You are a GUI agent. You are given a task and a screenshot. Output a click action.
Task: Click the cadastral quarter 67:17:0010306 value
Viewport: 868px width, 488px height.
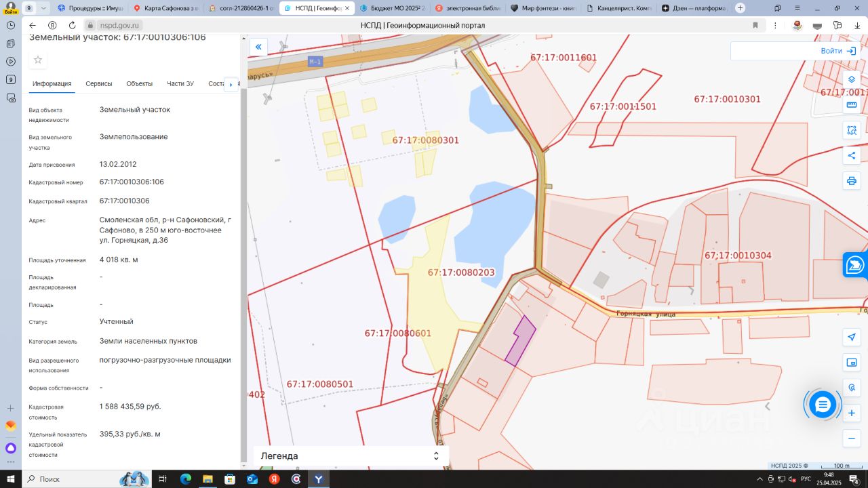click(x=125, y=201)
